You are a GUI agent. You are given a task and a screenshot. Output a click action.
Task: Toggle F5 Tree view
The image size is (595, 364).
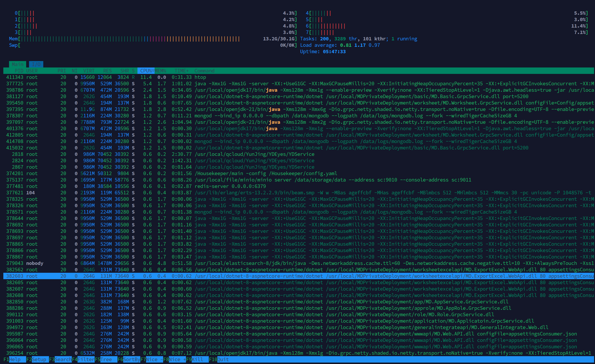[106, 359]
